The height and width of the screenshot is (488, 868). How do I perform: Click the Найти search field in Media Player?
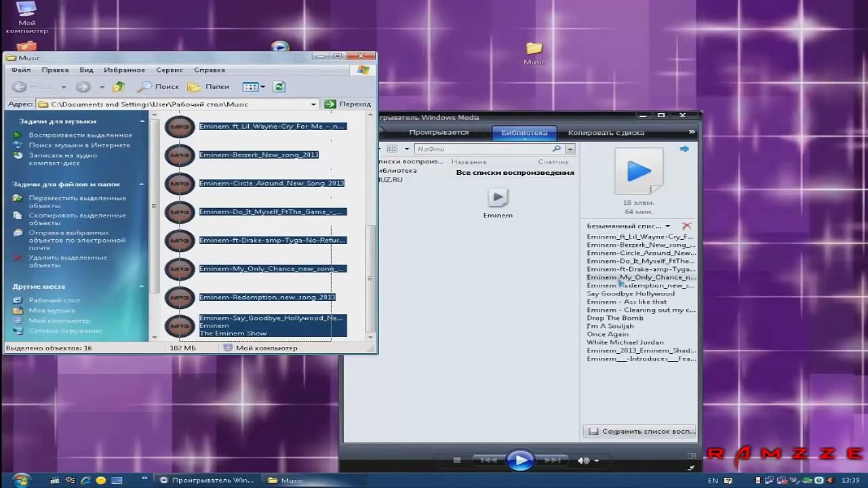coord(483,149)
